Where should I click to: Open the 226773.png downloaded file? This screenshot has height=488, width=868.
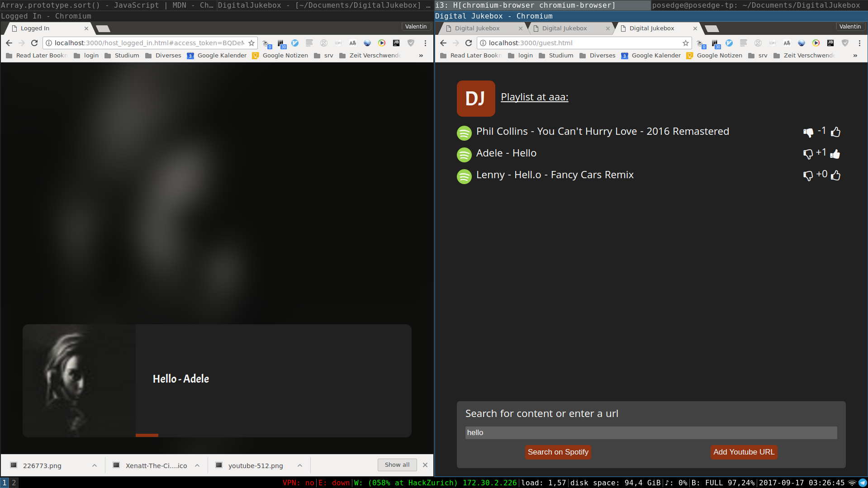(42, 465)
